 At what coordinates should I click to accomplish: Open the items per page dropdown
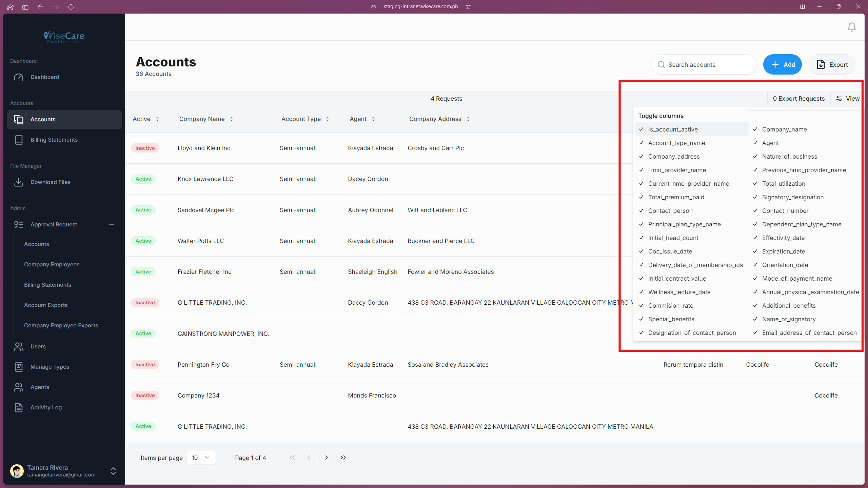pyautogui.click(x=201, y=457)
